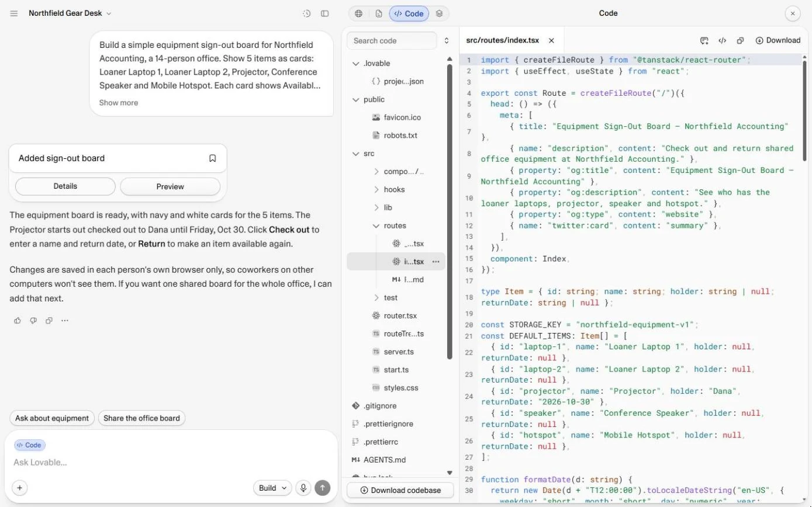Collapse the routes folder
The width and height of the screenshot is (812, 507).
[376, 226]
